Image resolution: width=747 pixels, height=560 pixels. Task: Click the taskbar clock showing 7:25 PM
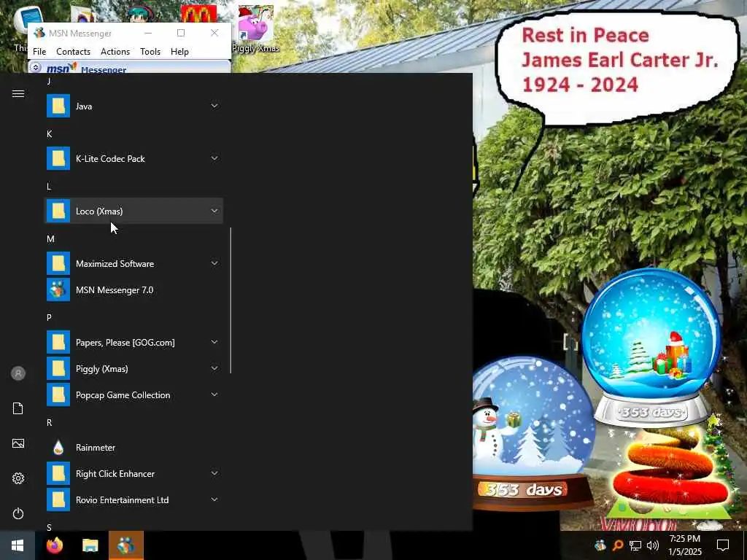685,545
